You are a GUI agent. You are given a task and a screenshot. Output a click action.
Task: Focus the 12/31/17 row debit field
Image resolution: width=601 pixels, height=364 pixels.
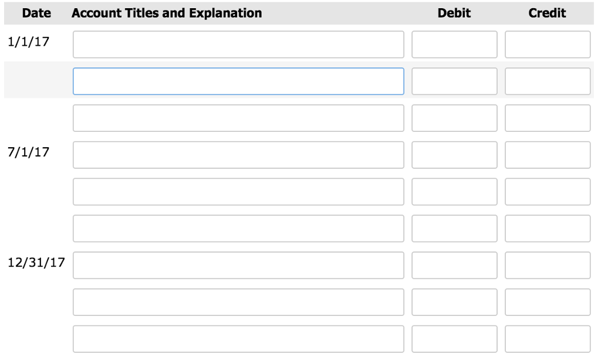(x=454, y=266)
